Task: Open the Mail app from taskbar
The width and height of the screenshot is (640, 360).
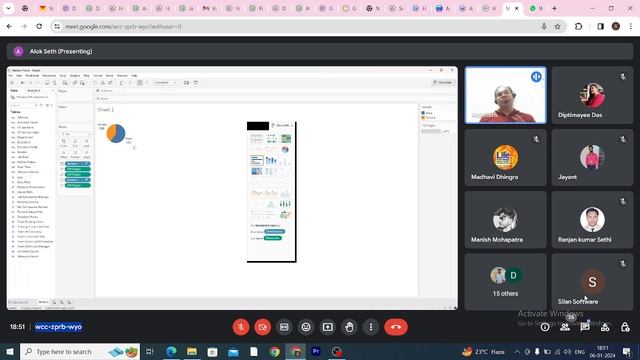Action: pos(233,351)
